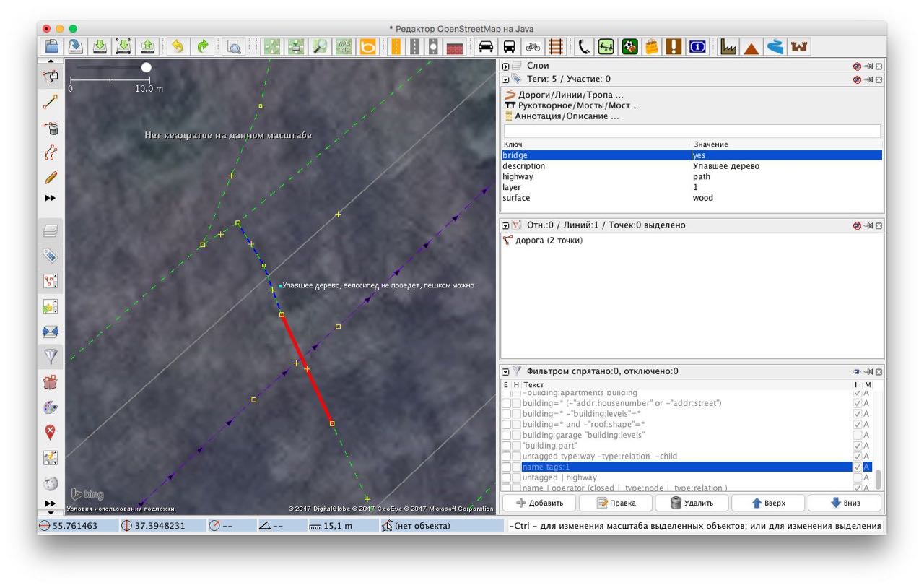The image size is (924, 588).
Task: Click the Upload data icon in toolbar
Action: pyautogui.click(x=147, y=46)
